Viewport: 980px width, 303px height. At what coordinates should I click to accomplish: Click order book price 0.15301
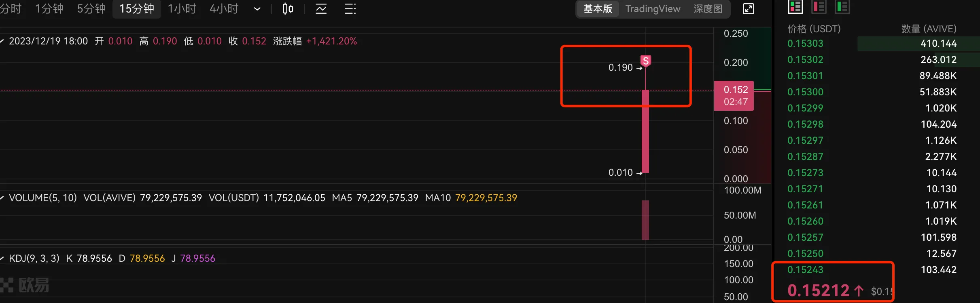pos(805,76)
